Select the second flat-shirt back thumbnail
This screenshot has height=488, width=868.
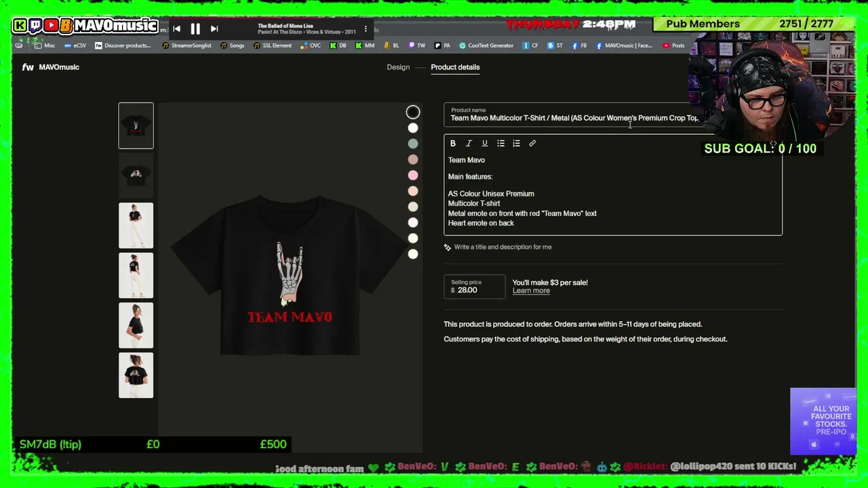[136, 176]
